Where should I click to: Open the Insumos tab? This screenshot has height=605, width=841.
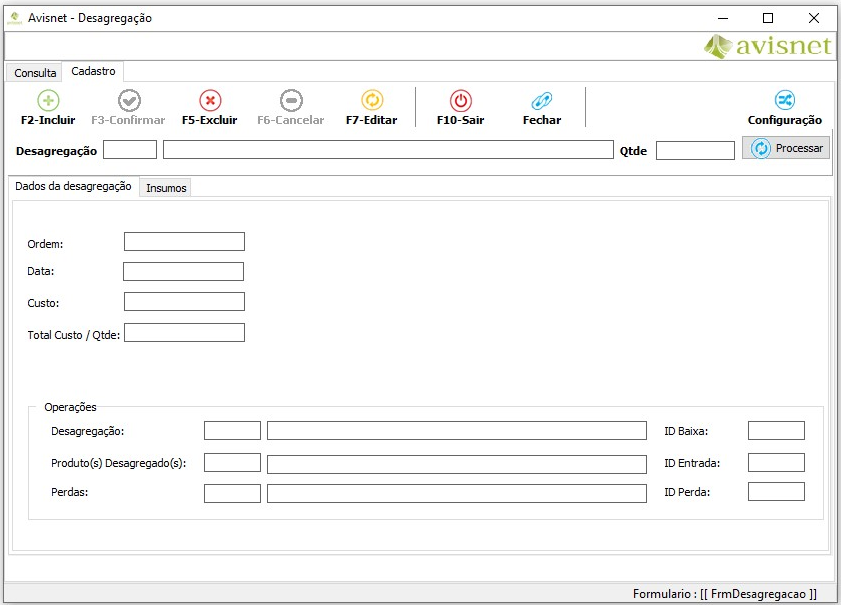pyautogui.click(x=166, y=188)
